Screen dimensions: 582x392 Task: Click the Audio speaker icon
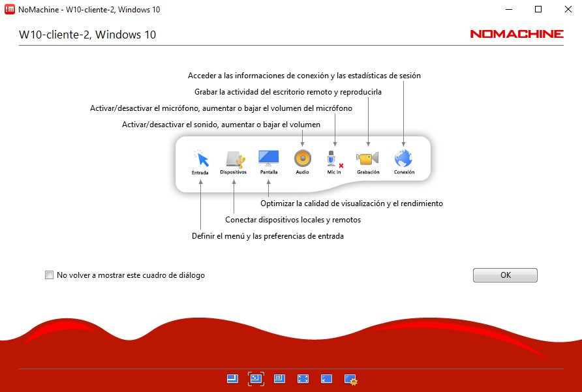[302, 158]
